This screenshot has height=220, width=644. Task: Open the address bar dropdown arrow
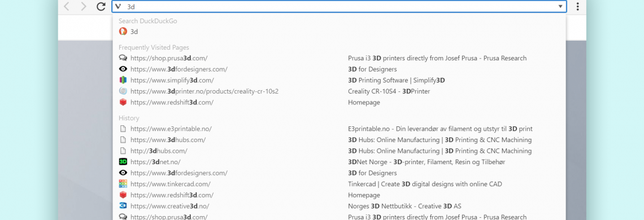click(x=560, y=7)
